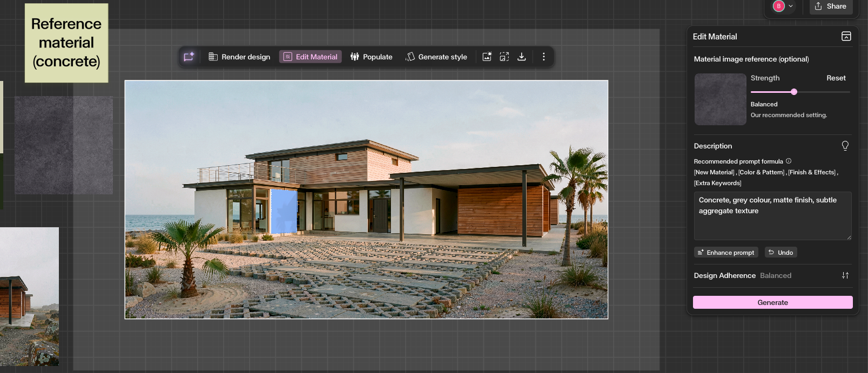Reset the material strength setting
Viewport: 868px width, 373px height.
836,78
